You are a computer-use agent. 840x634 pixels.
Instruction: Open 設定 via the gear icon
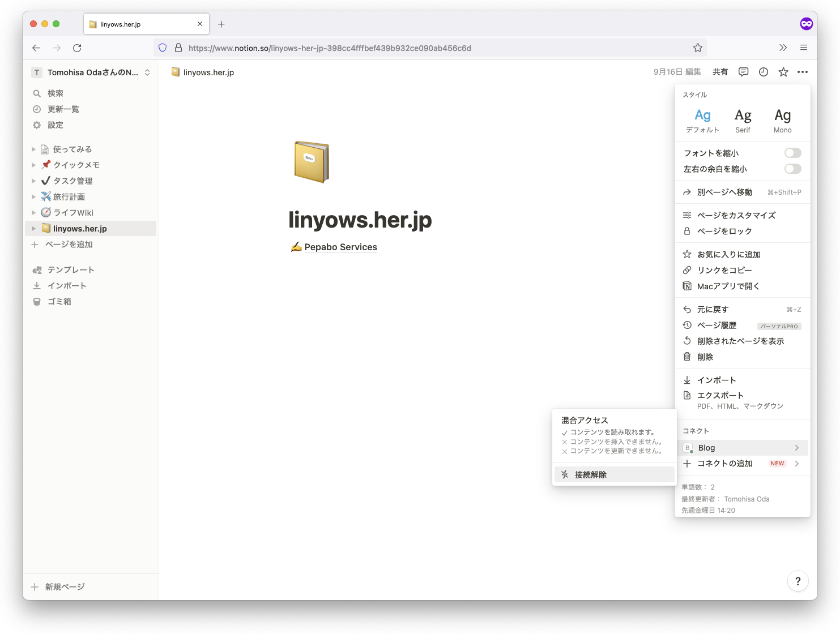point(55,125)
